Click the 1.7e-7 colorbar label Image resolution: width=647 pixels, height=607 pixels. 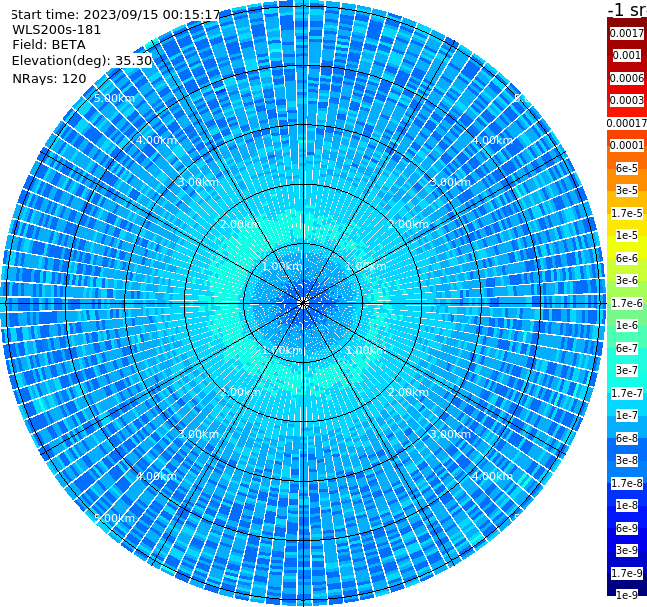coord(627,393)
